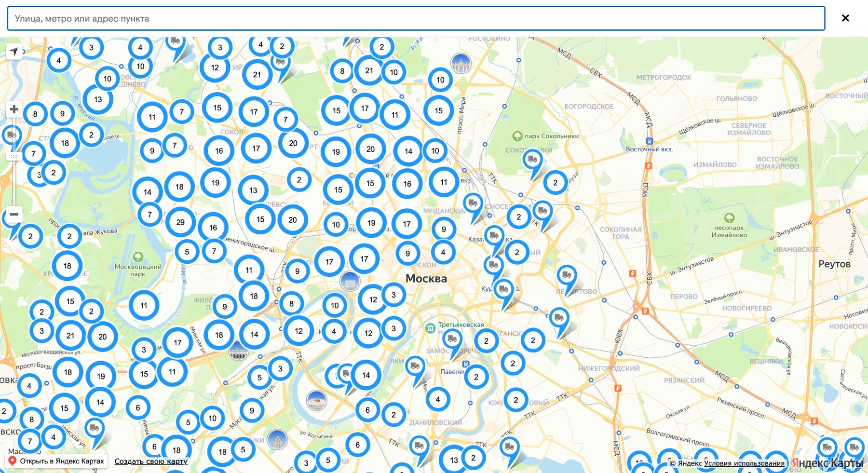
Task: Zoom out with the minus button
Action: 14,214
